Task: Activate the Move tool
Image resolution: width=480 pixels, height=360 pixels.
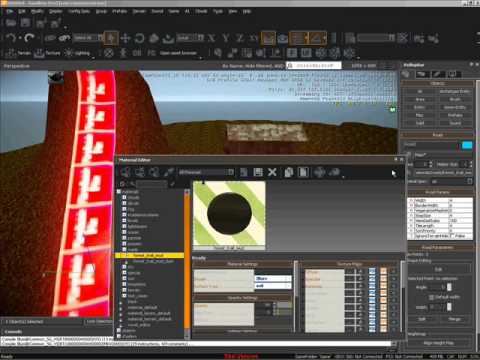Action: [125, 38]
